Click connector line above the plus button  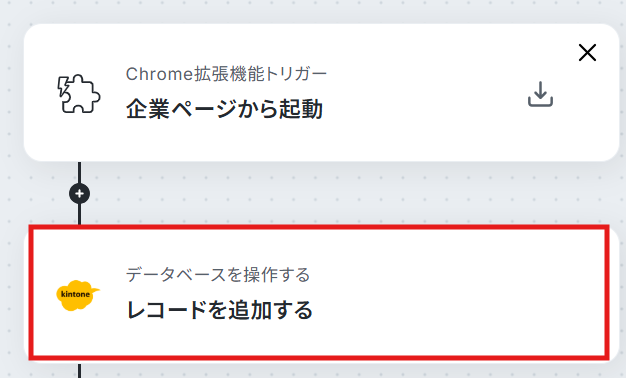coord(79,172)
